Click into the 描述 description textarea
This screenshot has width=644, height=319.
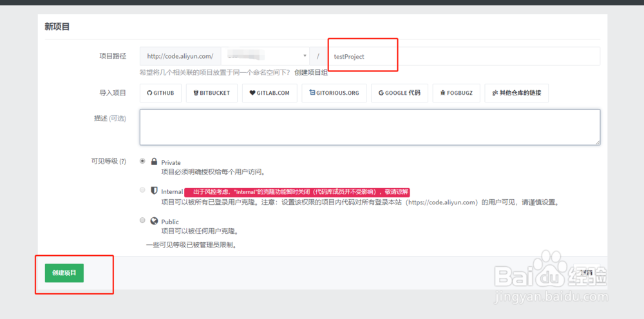click(370, 127)
